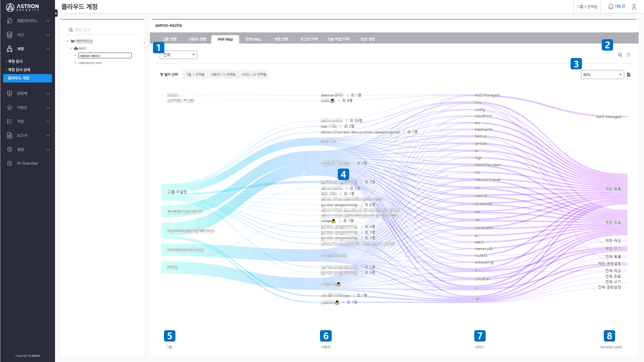This screenshot has width=644, height=362.
Task: Click the 계정 account icon in sidebar
Action: [10, 49]
